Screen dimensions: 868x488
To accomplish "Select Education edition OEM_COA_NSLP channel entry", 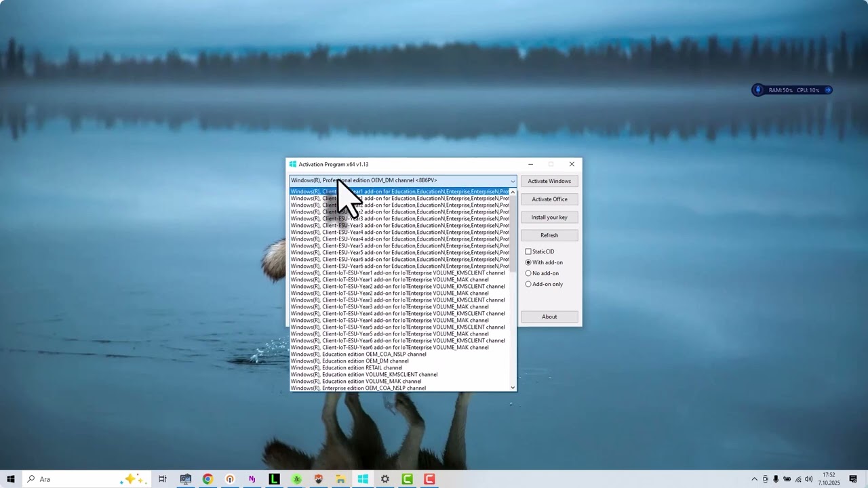I will click(399, 354).
